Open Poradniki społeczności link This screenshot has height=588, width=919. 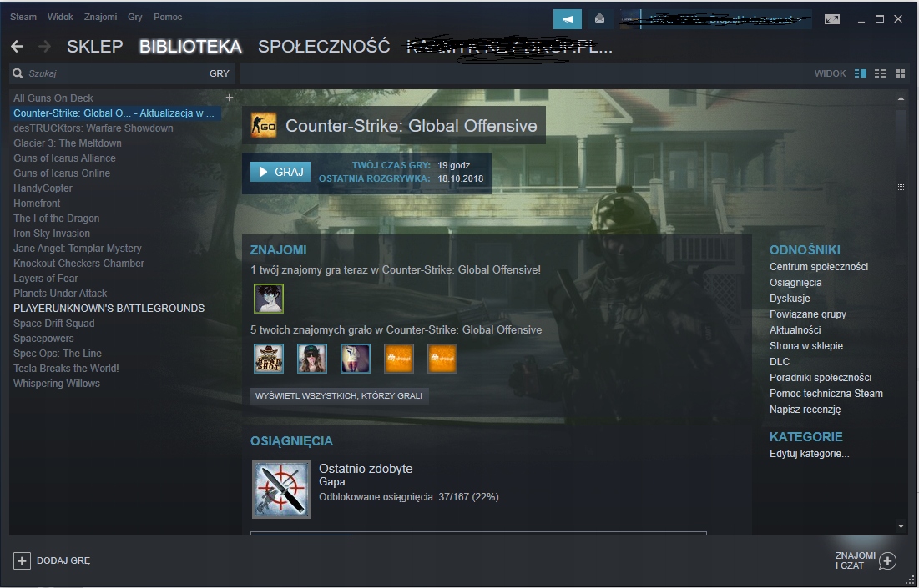pyautogui.click(x=820, y=377)
